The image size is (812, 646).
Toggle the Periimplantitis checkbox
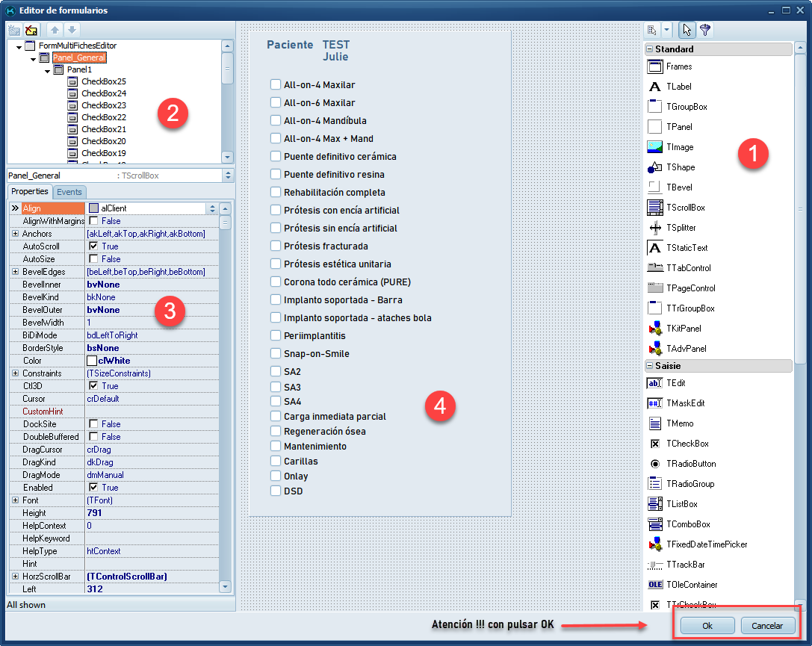(276, 336)
